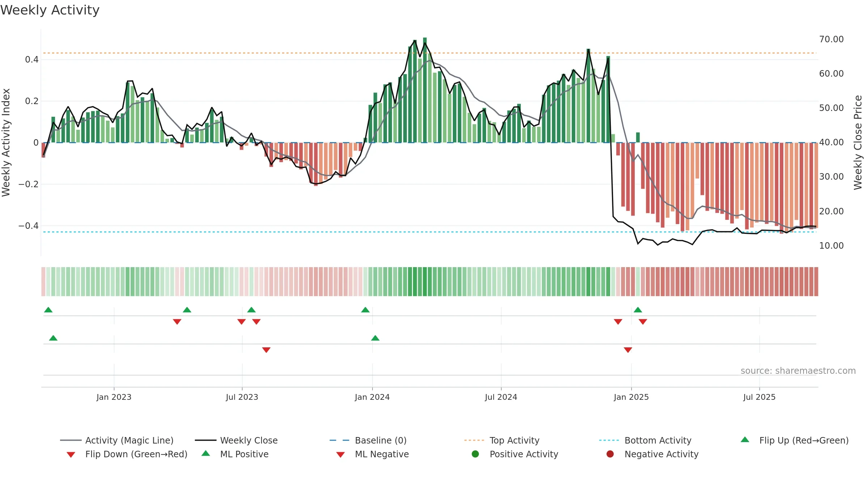Select the ML Positive marker near Jan 2024
Viewport: 868px width, 488px height.
[375, 338]
